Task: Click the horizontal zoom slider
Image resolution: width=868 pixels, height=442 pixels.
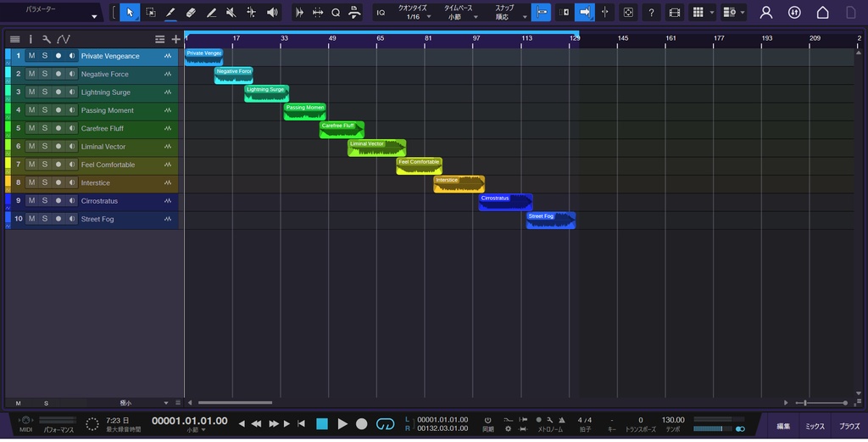Action: point(821,403)
